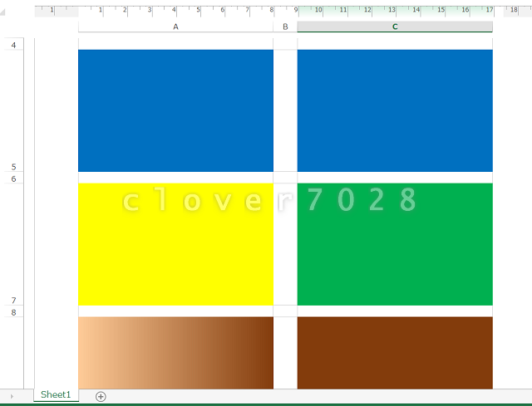
Task: Select column C header
Action: pyautogui.click(x=394, y=27)
